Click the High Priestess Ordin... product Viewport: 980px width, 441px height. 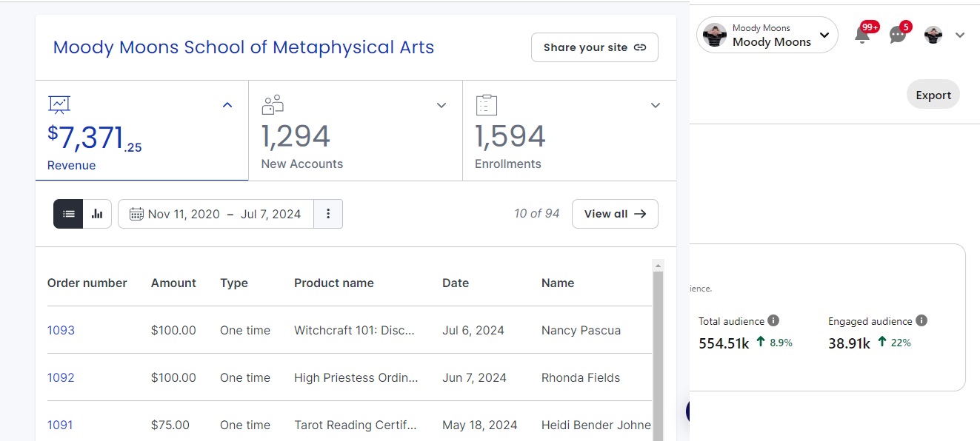pyautogui.click(x=356, y=377)
